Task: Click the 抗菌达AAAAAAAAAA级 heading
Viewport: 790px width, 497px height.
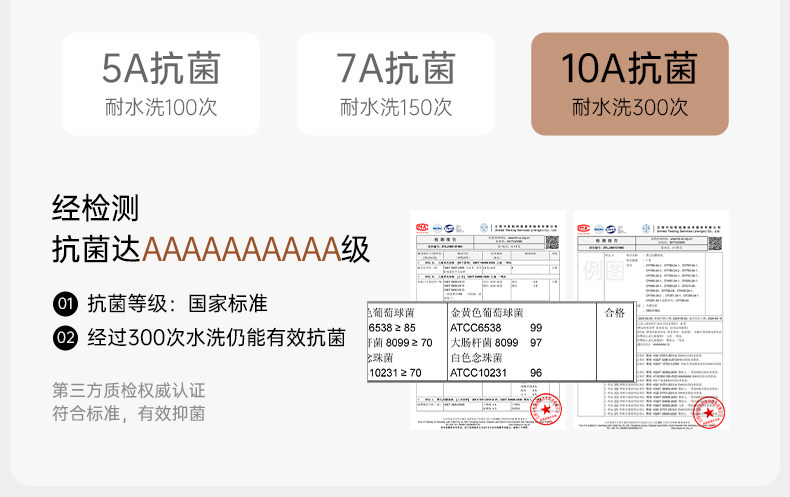Action: [211, 249]
